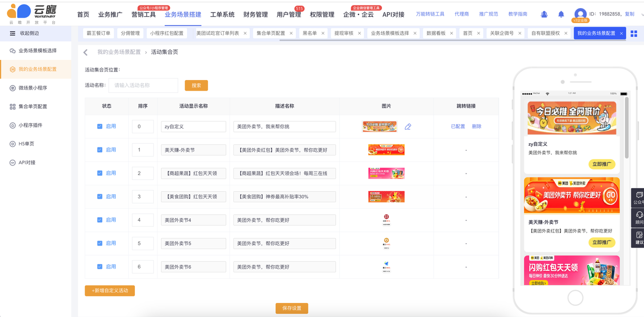Go back using the breadcrumb back arrow

point(86,52)
